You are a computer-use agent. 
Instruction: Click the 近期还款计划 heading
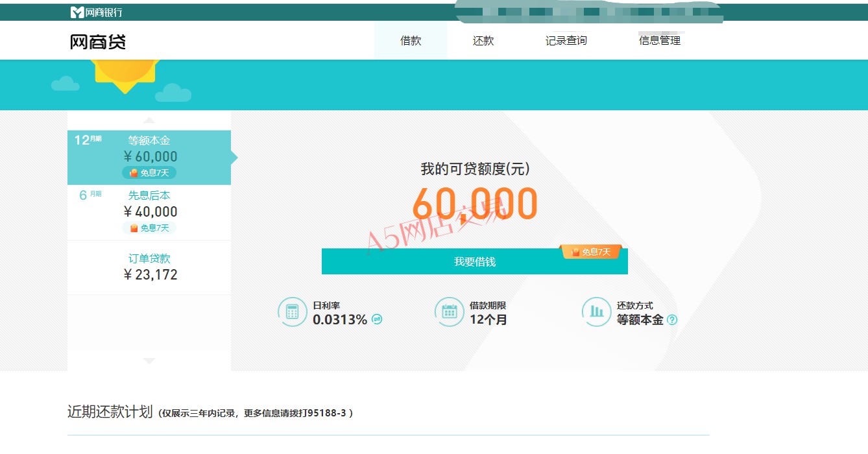coord(110,412)
